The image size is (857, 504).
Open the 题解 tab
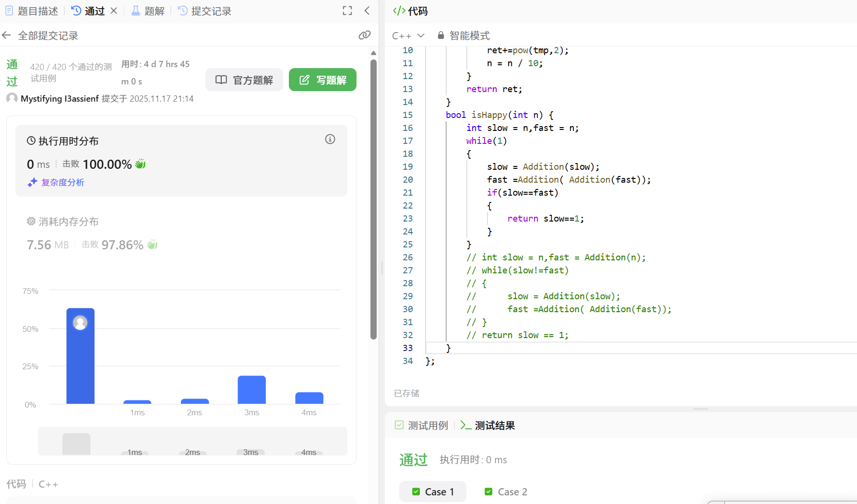point(148,11)
